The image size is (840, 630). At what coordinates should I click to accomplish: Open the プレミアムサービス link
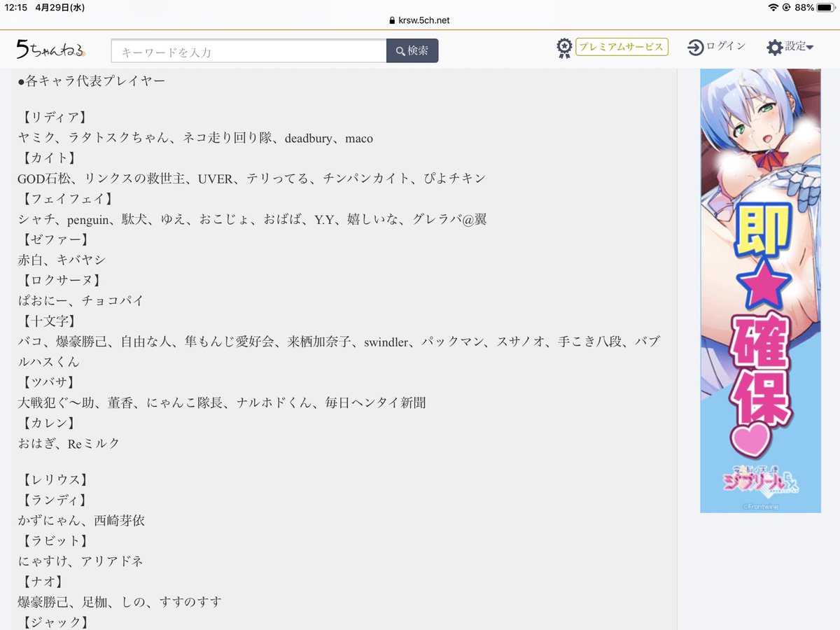point(622,47)
